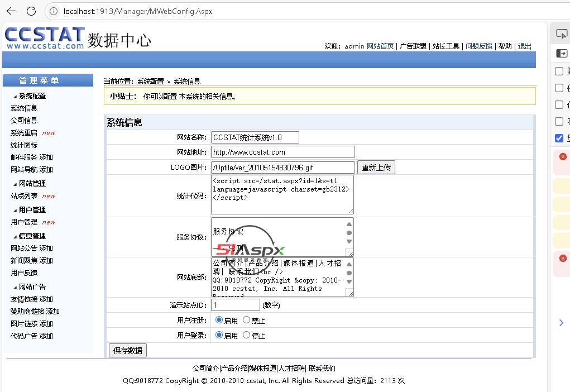Screen dimensions: 570x392
Task: Open 系统重启 in the sidebar menu
Action: click(24, 133)
